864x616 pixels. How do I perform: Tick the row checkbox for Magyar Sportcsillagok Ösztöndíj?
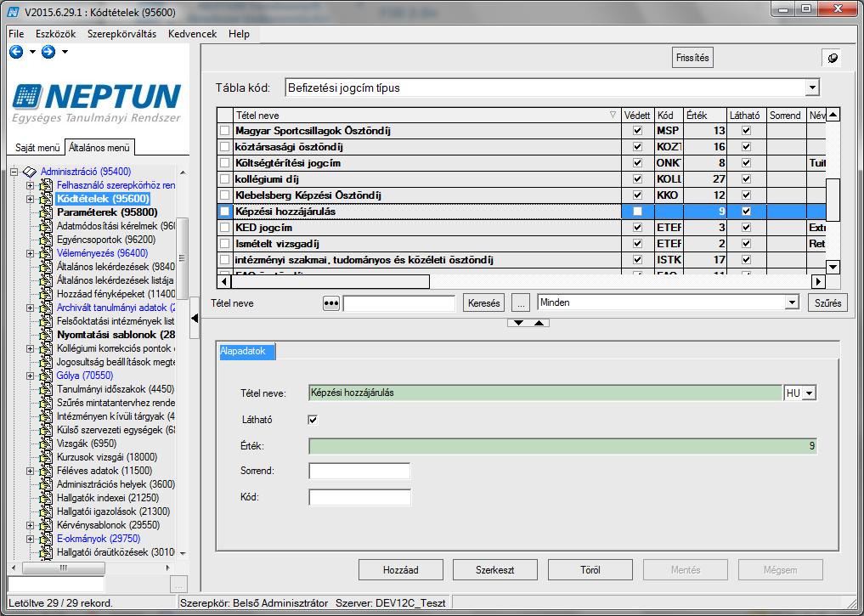[x=224, y=131]
